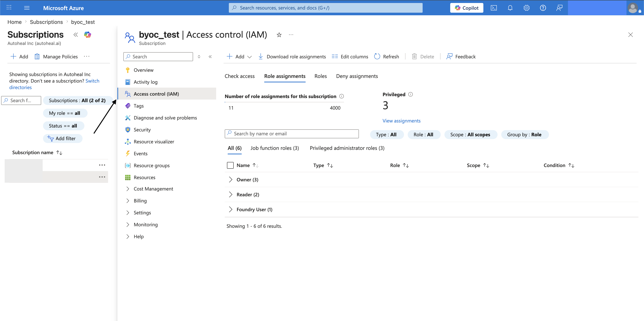Open the Type : All filter
This screenshot has height=321, width=644.
point(387,135)
